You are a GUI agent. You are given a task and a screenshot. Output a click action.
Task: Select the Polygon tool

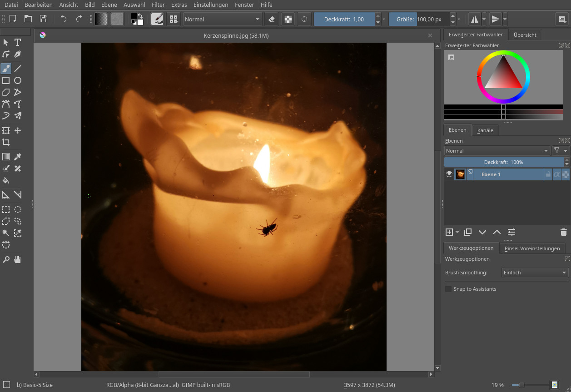(x=6, y=92)
